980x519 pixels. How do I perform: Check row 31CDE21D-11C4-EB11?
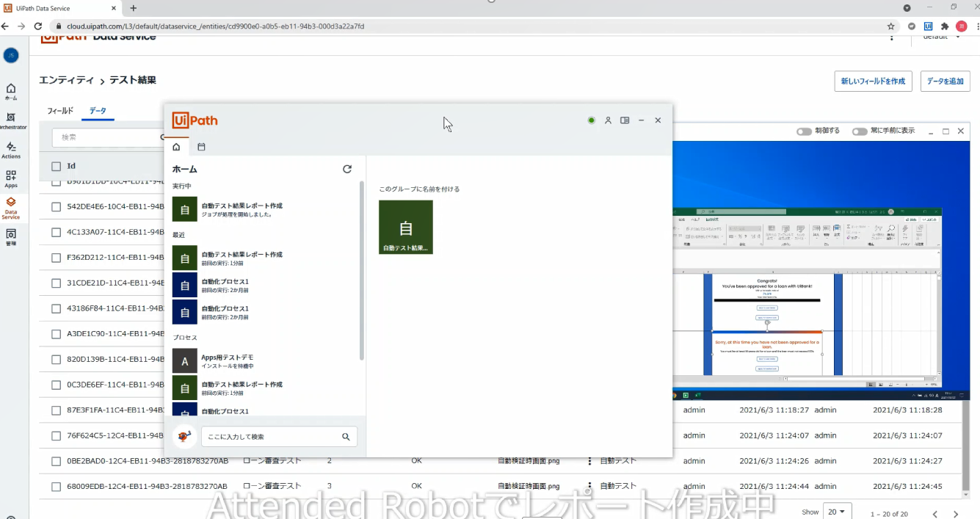point(57,283)
